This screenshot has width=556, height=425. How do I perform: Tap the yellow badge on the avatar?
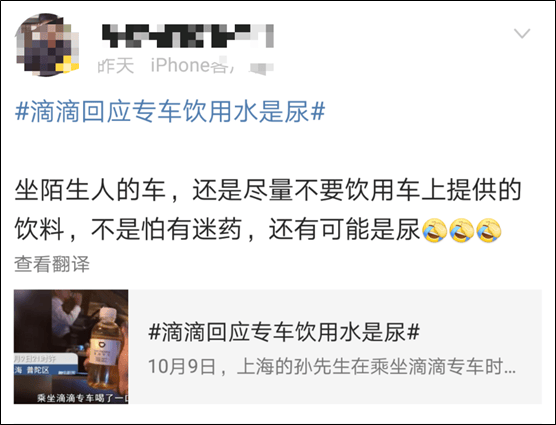pyautogui.click(x=67, y=66)
